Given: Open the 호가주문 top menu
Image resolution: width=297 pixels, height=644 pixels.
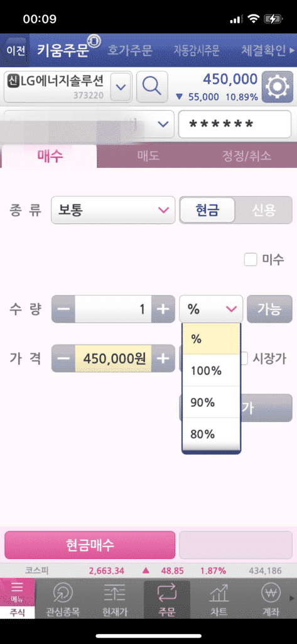Looking at the screenshot, I should coord(129,50).
